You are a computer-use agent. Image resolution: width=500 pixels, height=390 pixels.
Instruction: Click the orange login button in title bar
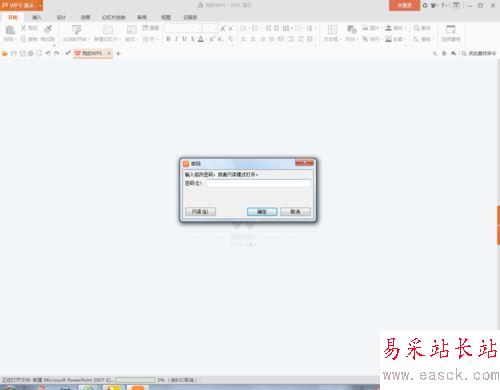click(404, 5)
